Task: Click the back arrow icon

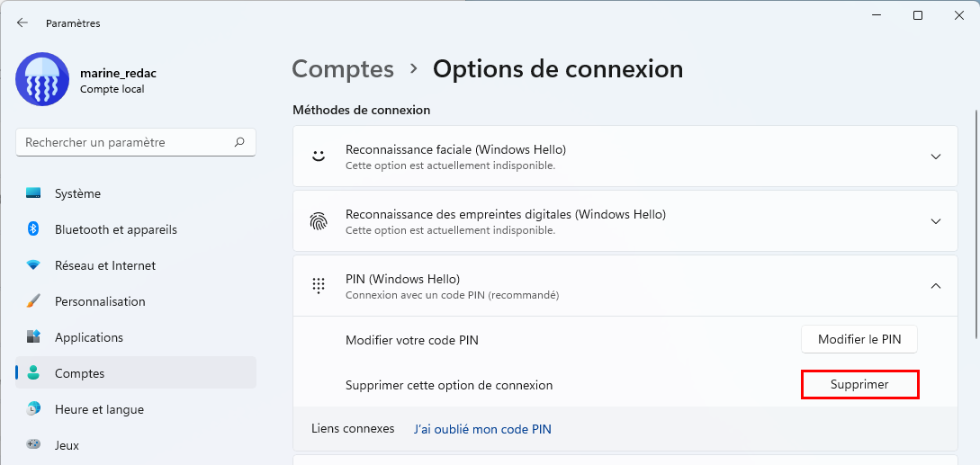Action: (x=22, y=22)
